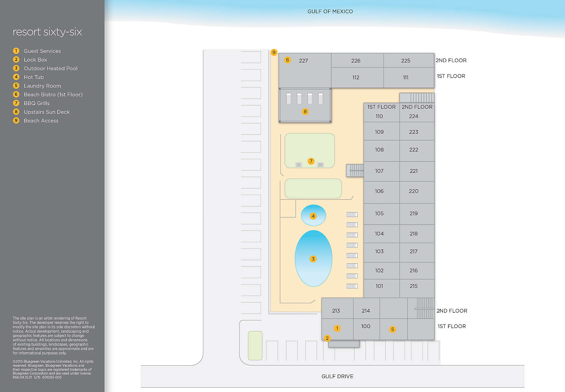Click Outdoor Heated Pool legend text
The width and height of the screenshot is (565, 392).
pyautogui.click(x=51, y=68)
